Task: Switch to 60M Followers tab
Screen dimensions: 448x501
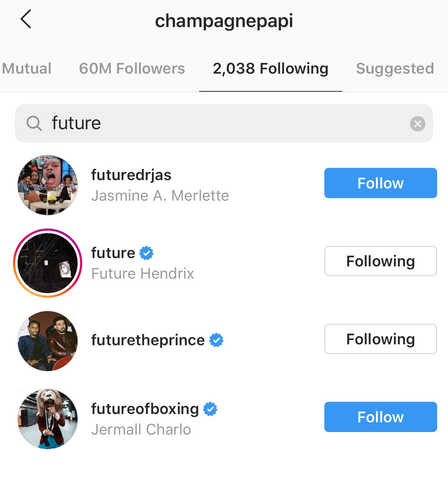Action: pos(132,69)
